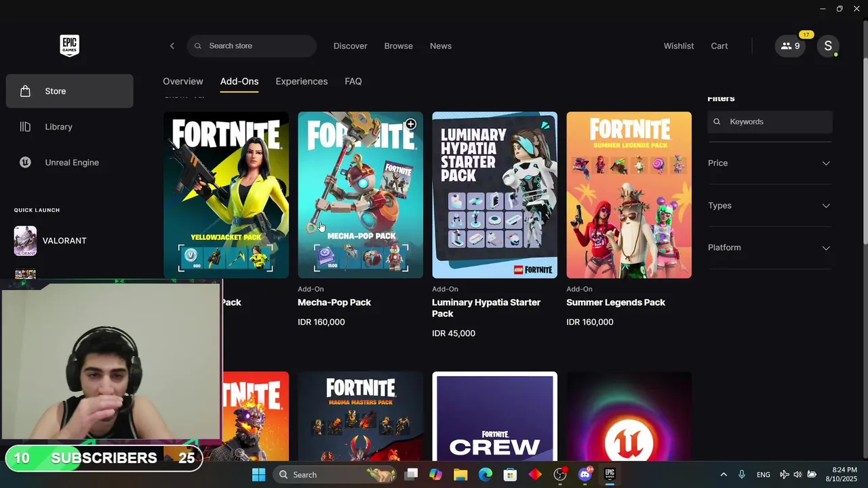Open the Wishlist
This screenshot has height=488, width=868.
click(x=679, y=46)
